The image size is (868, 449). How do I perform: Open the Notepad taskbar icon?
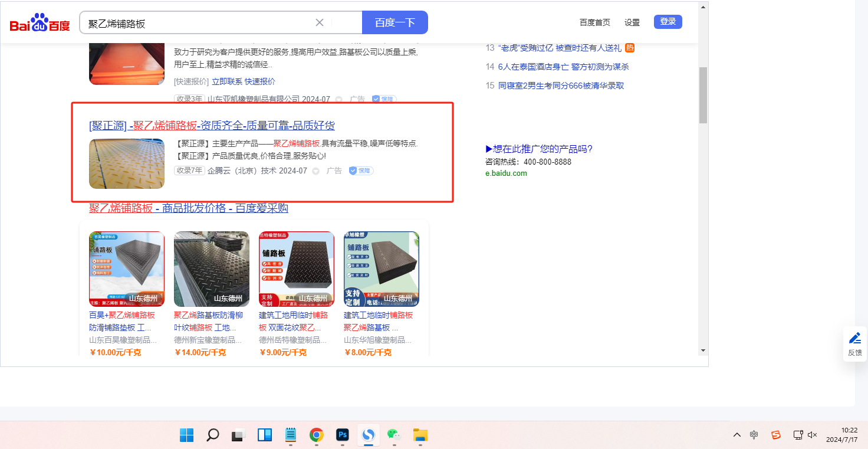[x=291, y=435]
